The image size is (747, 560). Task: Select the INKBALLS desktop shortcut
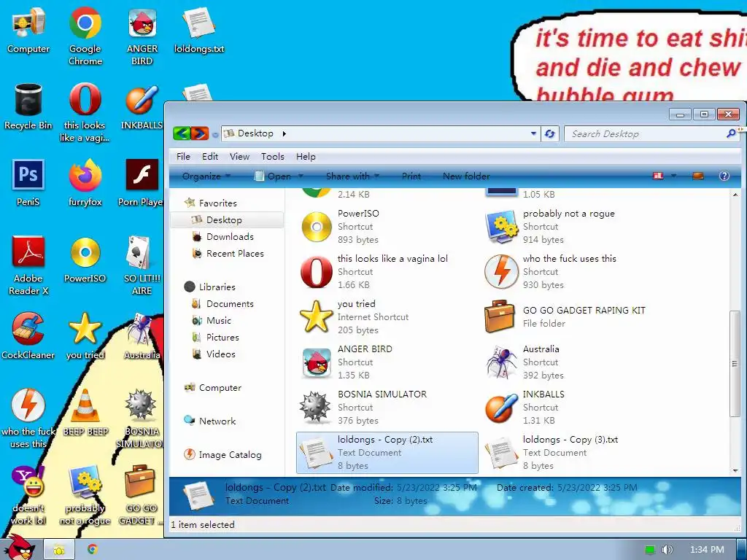tap(142, 106)
